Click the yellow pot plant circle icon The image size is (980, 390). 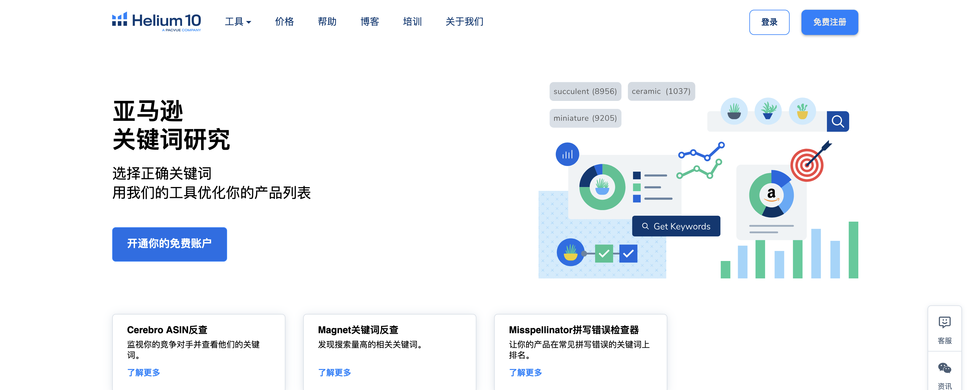click(x=570, y=252)
